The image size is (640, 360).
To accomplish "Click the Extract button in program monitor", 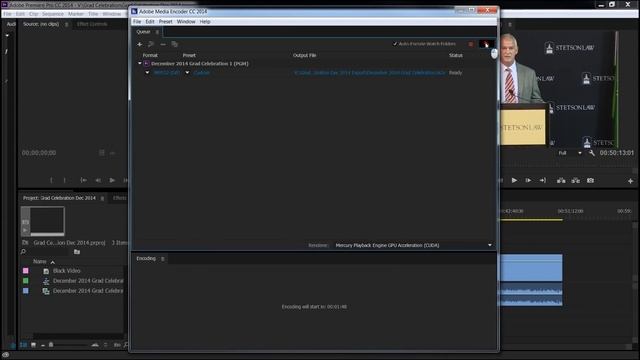I will pos(576,180).
